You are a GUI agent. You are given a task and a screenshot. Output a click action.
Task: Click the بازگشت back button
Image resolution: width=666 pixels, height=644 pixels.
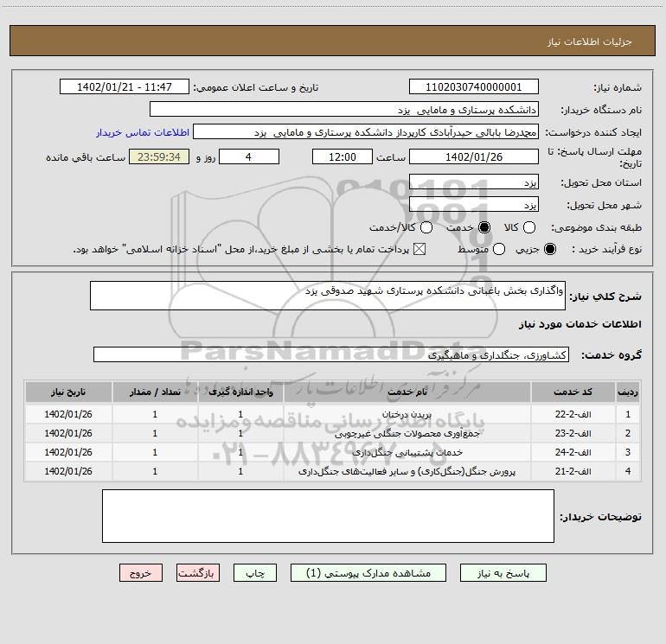(198, 573)
